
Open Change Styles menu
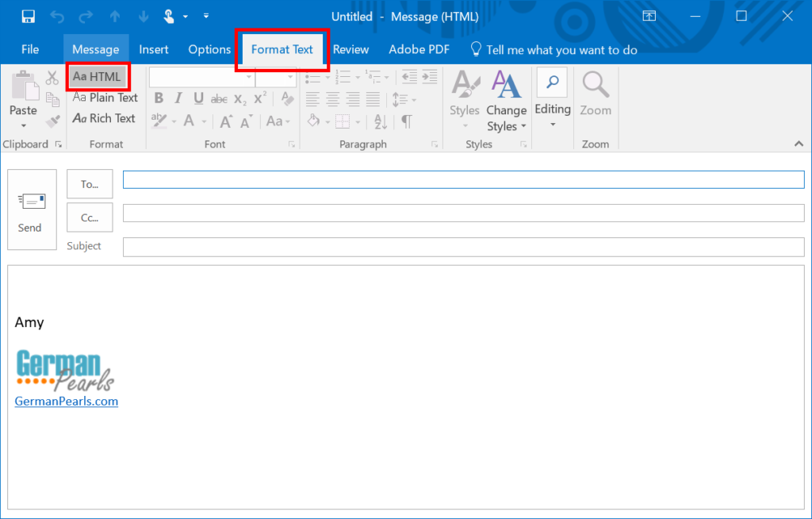[506, 100]
